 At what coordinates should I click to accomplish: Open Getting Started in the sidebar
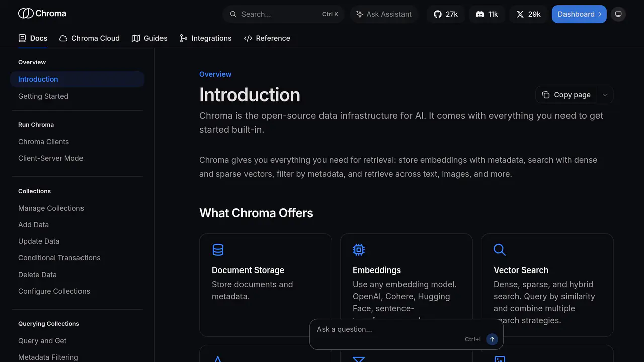coord(43,96)
